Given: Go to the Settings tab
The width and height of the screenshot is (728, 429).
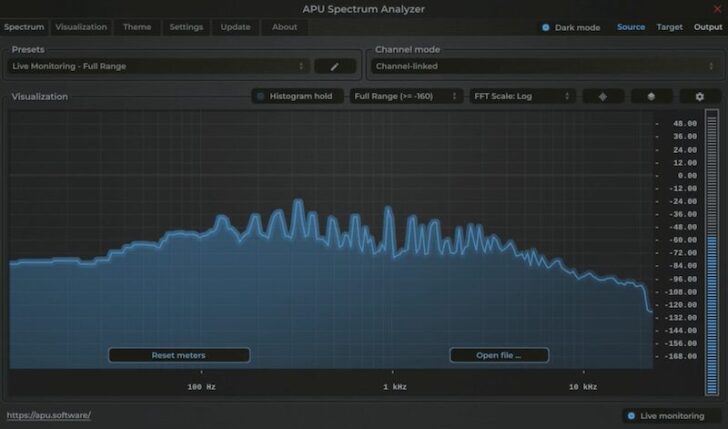Looking at the screenshot, I should 186,27.
